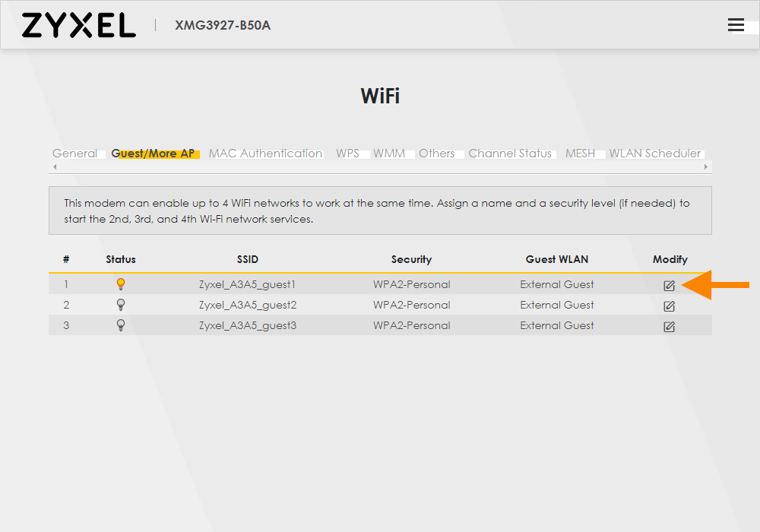Open the WLAN Scheduler tab
This screenshot has width=760, height=532.
click(654, 154)
